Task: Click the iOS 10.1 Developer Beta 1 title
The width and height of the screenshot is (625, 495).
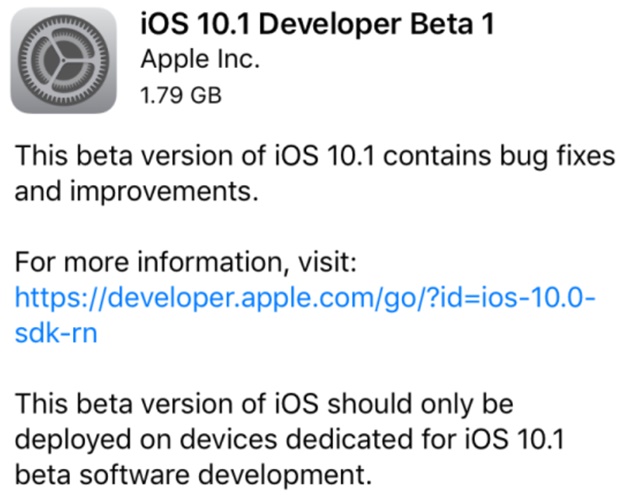Action: pyautogui.click(x=318, y=25)
